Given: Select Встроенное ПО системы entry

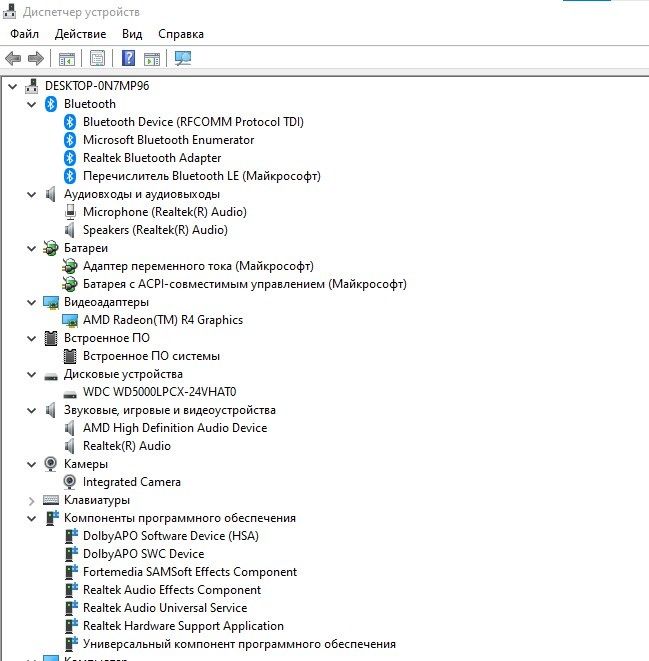Looking at the screenshot, I should coord(151,356).
